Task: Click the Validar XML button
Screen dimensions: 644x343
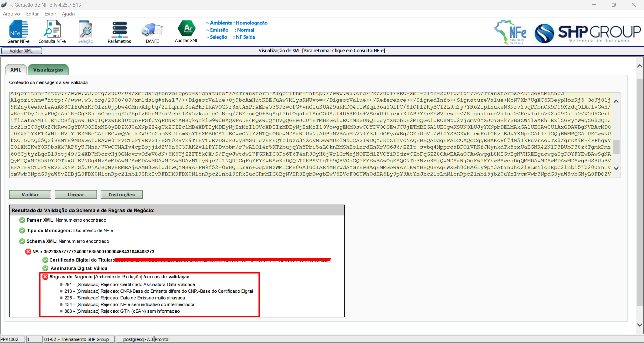Action: coord(21,51)
